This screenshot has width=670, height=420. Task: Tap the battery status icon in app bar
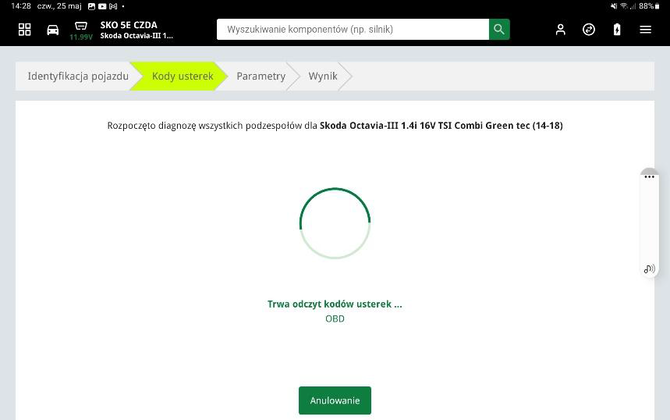(617, 30)
